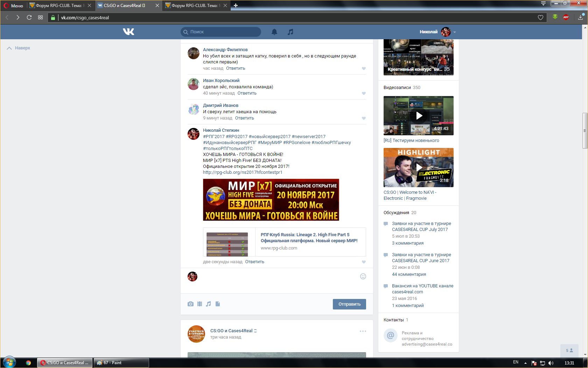Open the music note player icon

click(x=290, y=32)
